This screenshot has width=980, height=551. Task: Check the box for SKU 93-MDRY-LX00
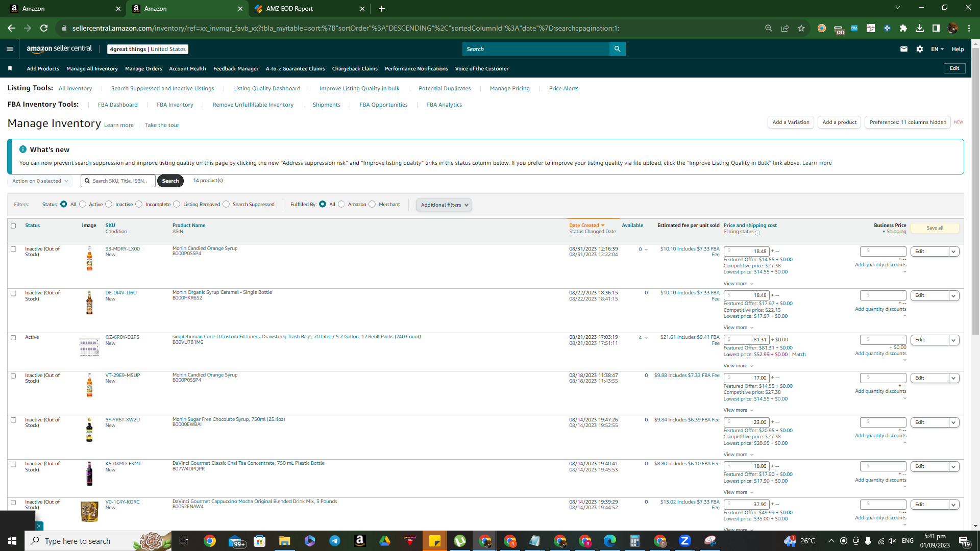pyautogui.click(x=13, y=249)
